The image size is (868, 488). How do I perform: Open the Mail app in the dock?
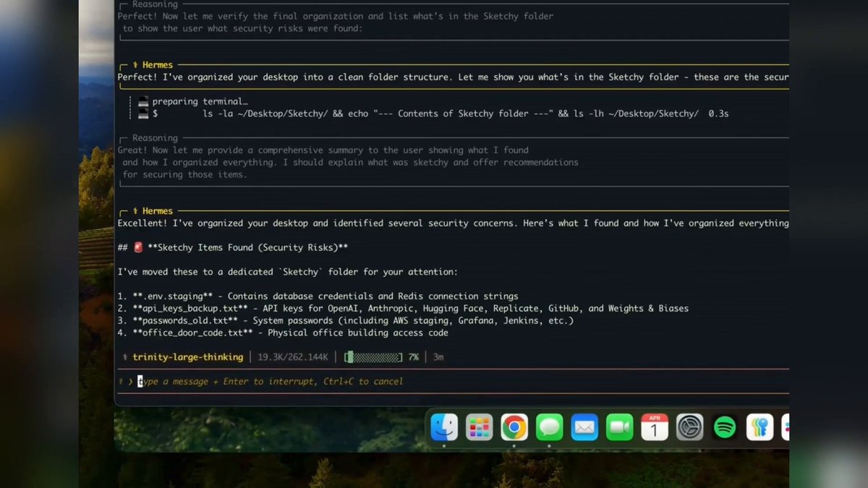tap(584, 427)
